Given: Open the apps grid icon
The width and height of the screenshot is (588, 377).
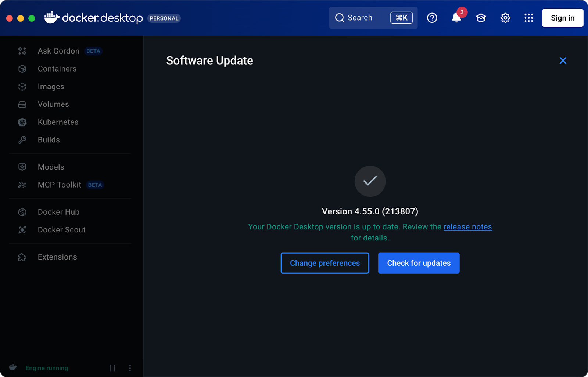Looking at the screenshot, I should click(529, 18).
